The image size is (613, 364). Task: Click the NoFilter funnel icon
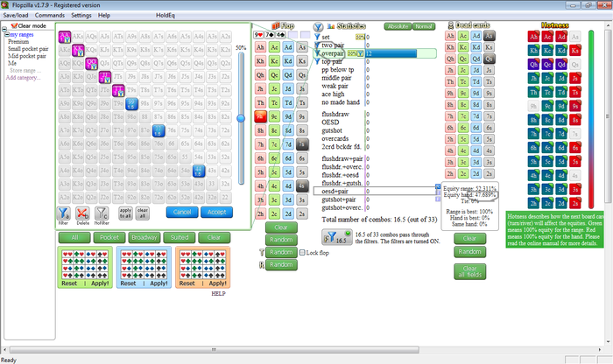click(x=102, y=213)
